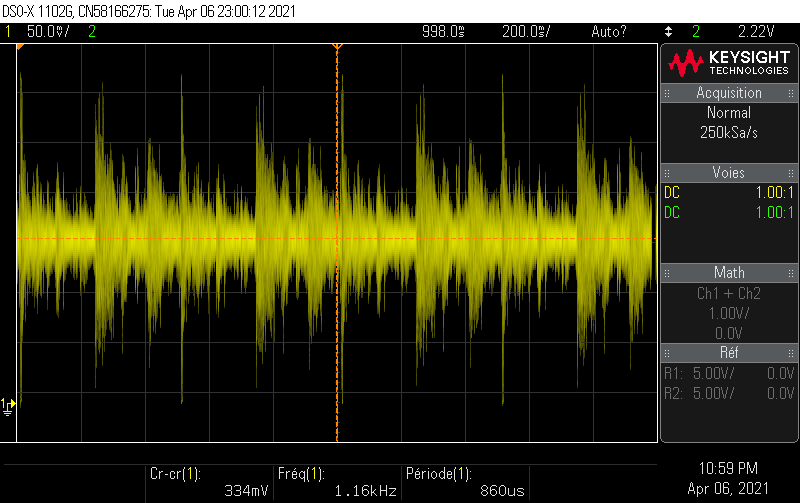Click the Acquisition panel header icon
Viewport: 800px width, 503px height.
(670, 93)
